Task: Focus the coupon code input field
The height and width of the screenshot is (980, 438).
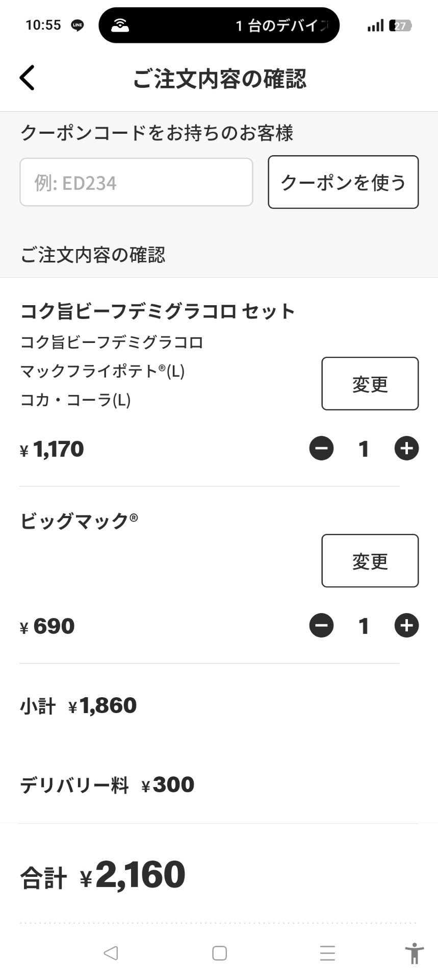Action: pyautogui.click(x=136, y=182)
